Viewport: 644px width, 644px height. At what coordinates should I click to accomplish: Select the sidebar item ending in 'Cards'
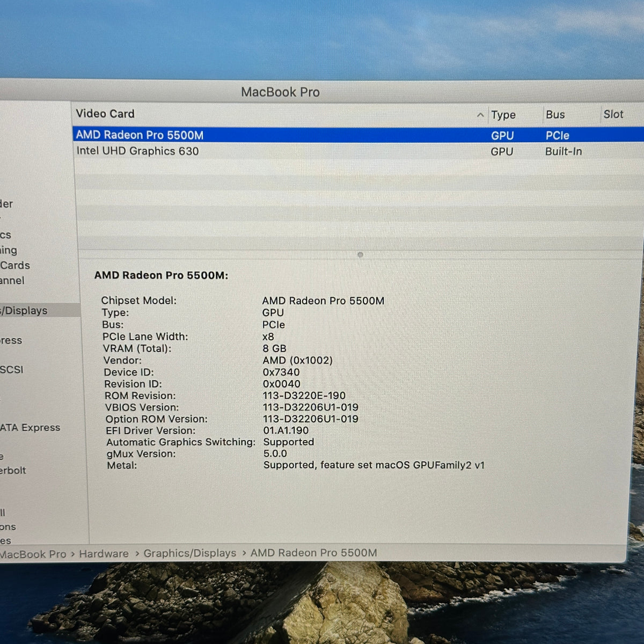point(15,265)
